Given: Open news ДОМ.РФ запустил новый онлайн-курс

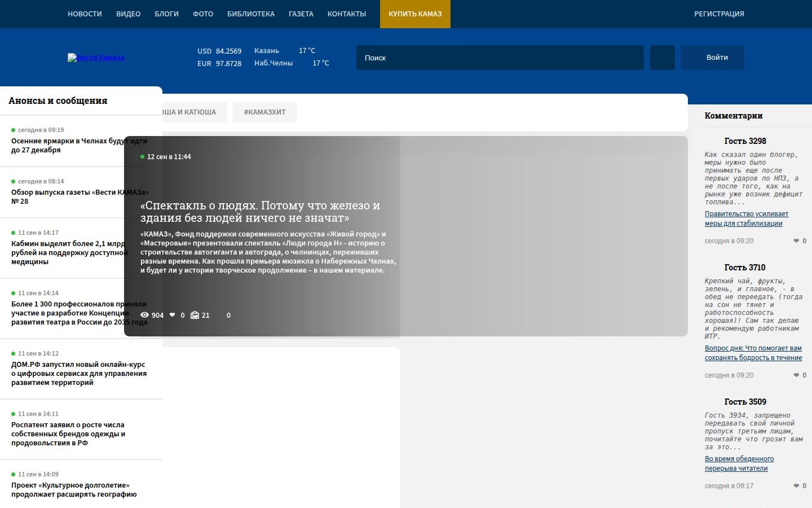Looking at the screenshot, I should 79,374.
